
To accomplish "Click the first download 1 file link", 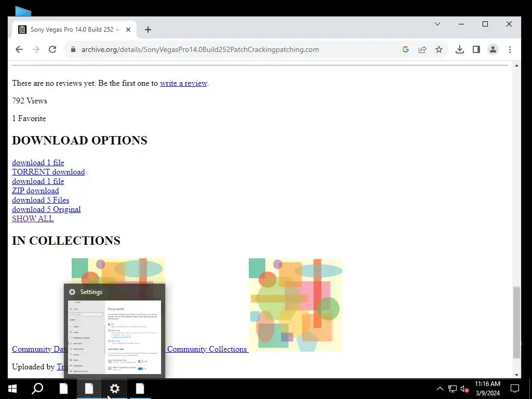I will (x=38, y=163).
